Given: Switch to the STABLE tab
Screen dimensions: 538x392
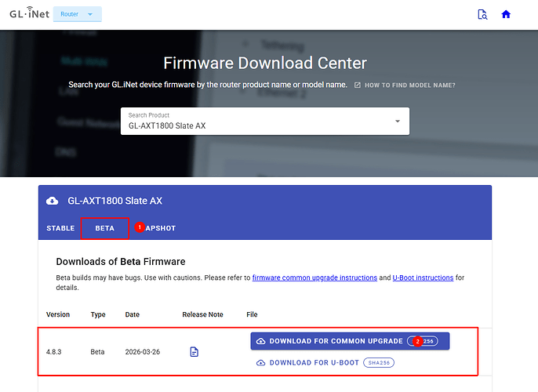Looking at the screenshot, I should point(60,228).
